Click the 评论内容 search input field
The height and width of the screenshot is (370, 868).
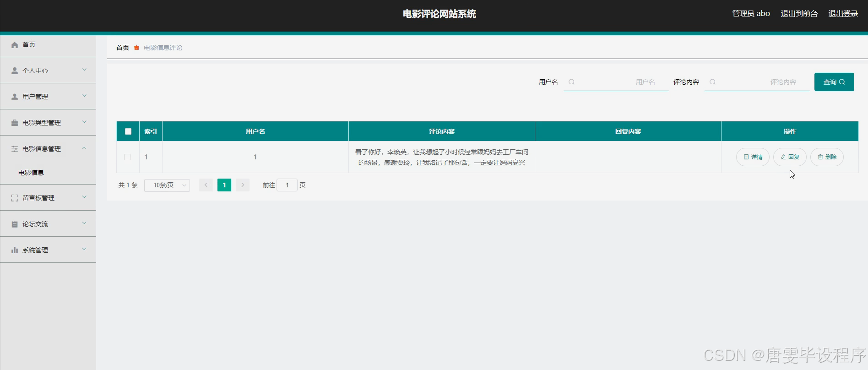click(x=757, y=82)
